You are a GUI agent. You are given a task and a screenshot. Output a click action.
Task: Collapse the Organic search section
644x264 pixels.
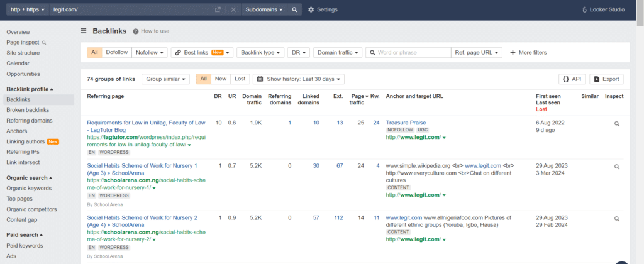[x=30, y=178]
